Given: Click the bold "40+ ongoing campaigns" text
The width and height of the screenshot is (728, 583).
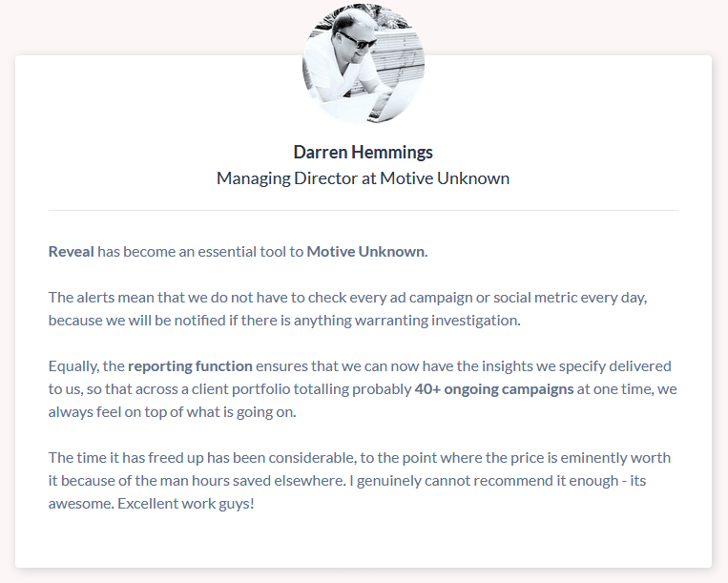Looking at the screenshot, I should (492, 389).
